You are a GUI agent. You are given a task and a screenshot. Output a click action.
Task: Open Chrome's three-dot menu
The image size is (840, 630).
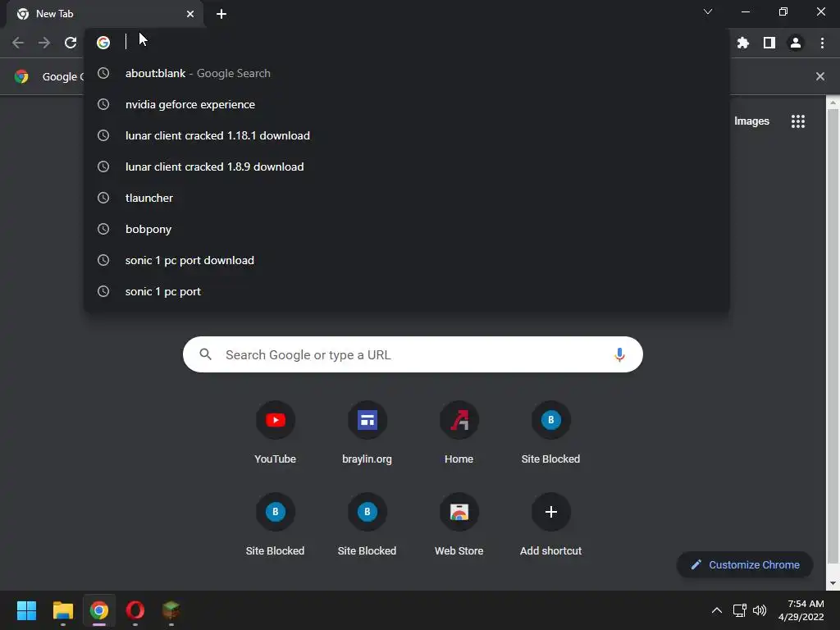(x=822, y=43)
